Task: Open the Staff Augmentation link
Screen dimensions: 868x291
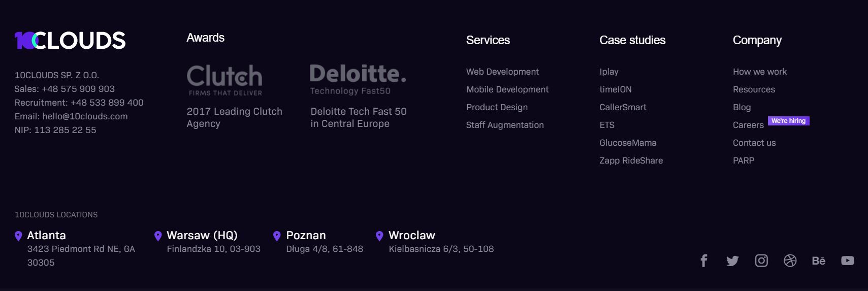Action: [505, 125]
